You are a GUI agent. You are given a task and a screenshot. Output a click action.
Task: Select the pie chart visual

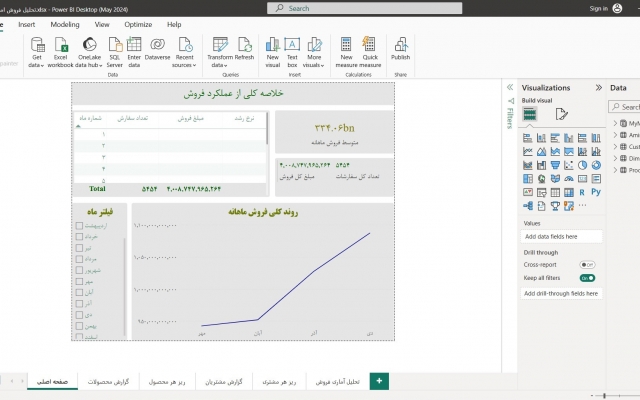coord(582,165)
